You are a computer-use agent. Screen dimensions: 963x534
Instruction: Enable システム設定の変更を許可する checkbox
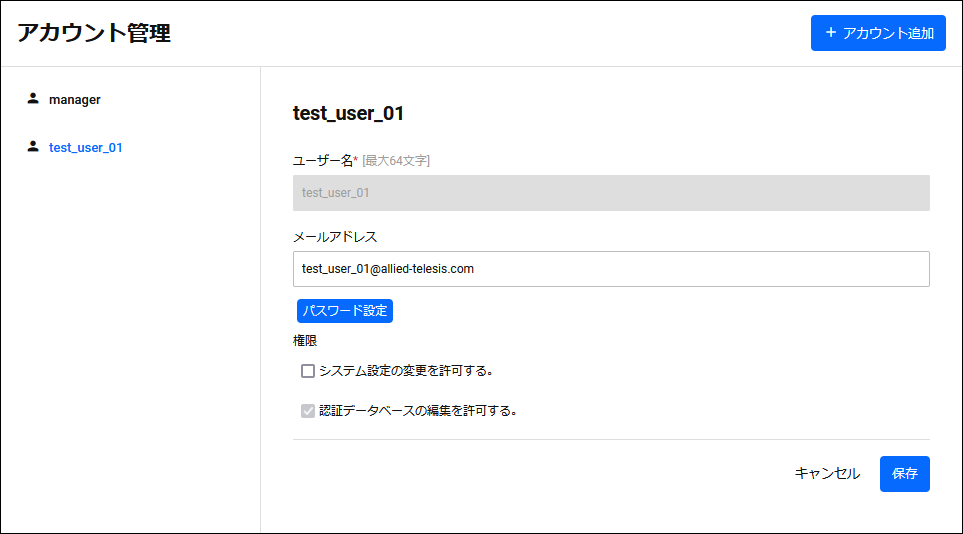[308, 371]
